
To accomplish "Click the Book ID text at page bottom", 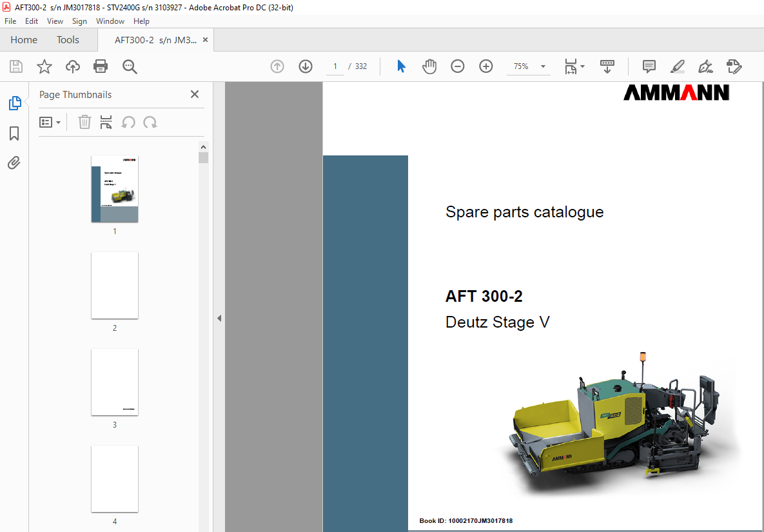I will pos(465,521).
